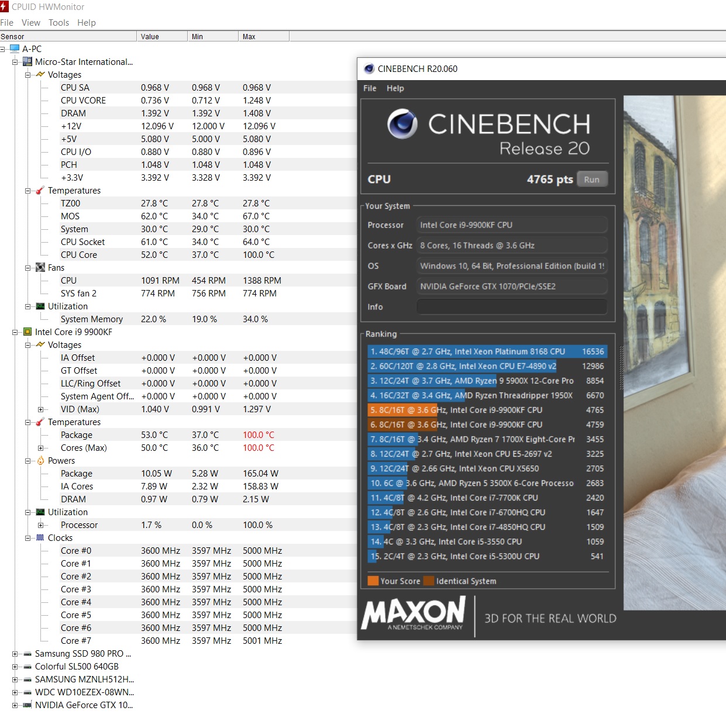Screen dimensions: 726x728
Task: Click the Powers flame icon
Action: 40,460
